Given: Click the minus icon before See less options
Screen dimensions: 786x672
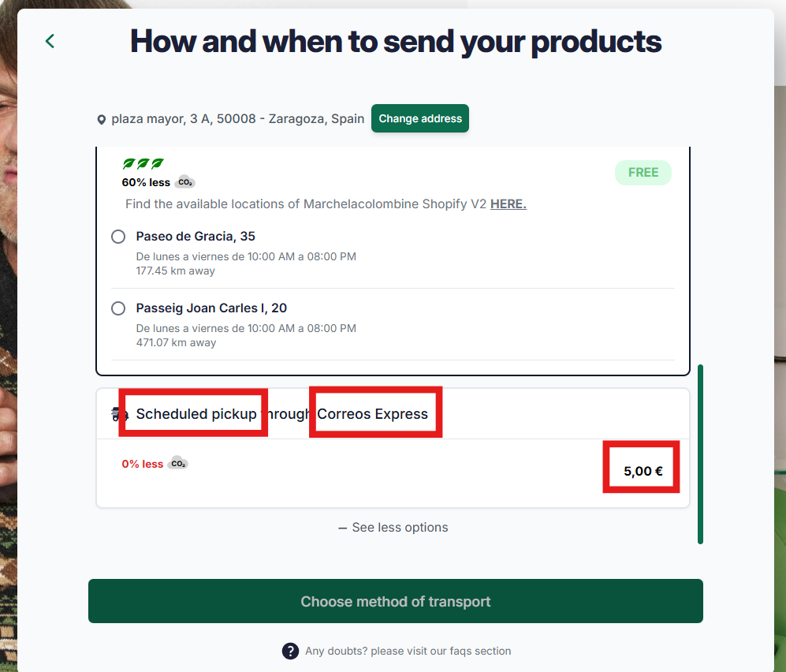Looking at the screenshot, I should tap(342, 528).
